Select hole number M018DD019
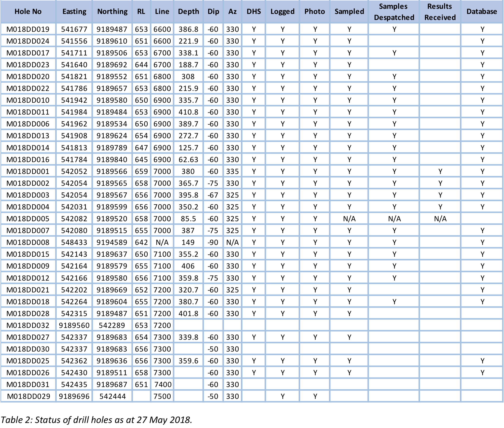 click(28, 29)
